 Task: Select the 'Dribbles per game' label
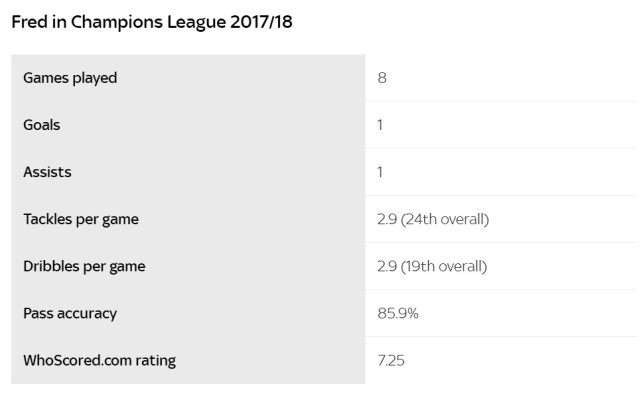(84, 266)
